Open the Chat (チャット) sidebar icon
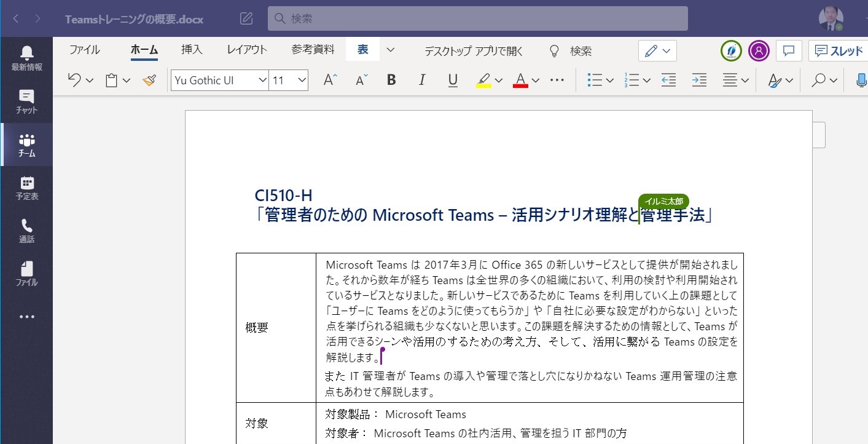The width and height of the screenshot is (868, 444). (x=26, y=101)
